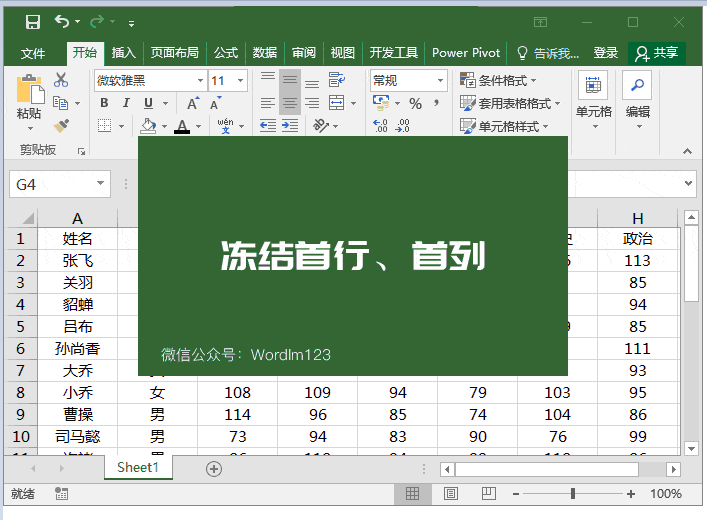Toggle underline formatting
The height and width of the screenshot is (520, 707).
pyautogui.click(x=148, y=103)
